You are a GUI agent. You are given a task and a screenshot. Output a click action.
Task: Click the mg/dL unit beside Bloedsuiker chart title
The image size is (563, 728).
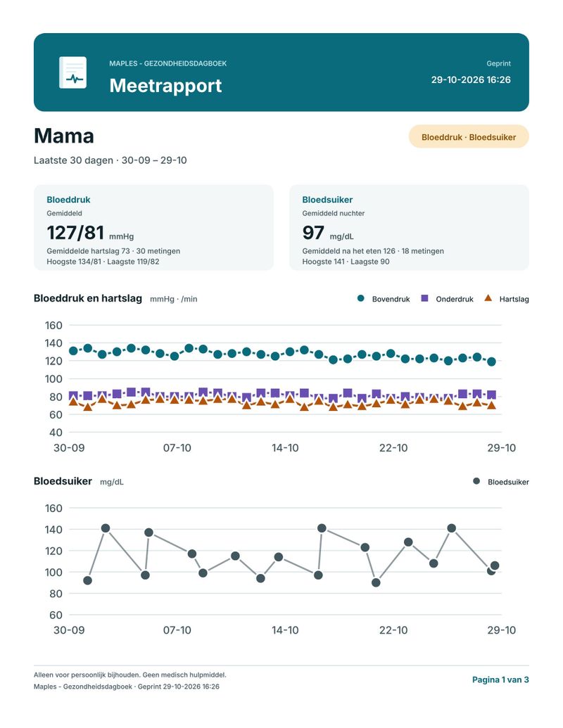point(111,482)
